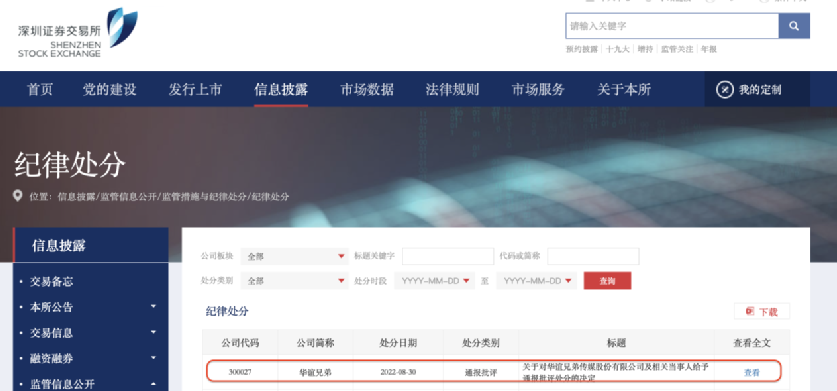The height and width of the screenshot is (391, 837).
Task: Click the 监管关注 hot keyword link
Action: coord(677,49)
